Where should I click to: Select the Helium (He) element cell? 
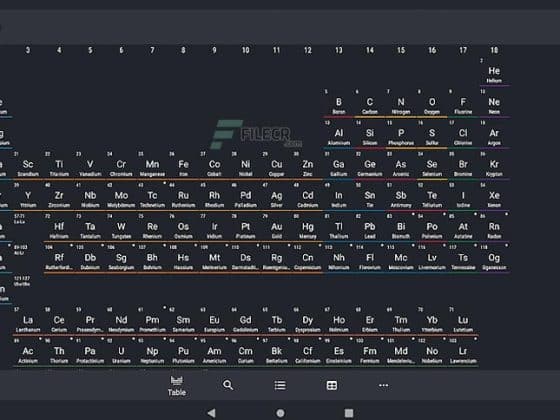[494, 73]
